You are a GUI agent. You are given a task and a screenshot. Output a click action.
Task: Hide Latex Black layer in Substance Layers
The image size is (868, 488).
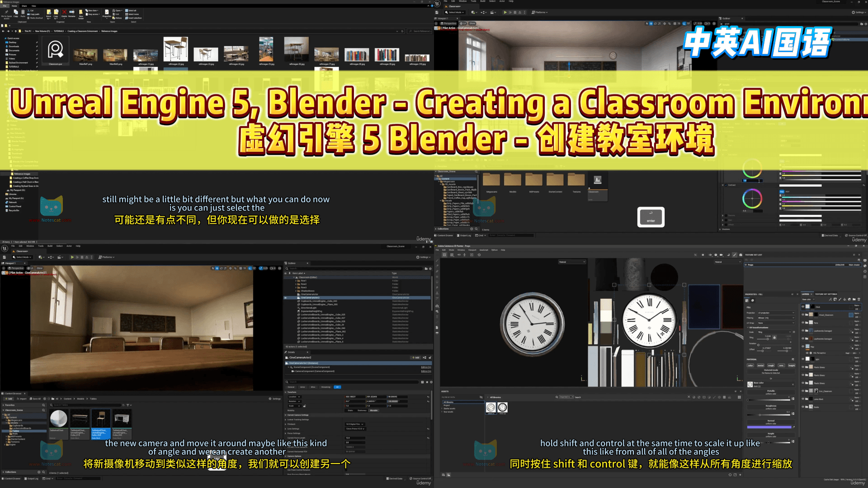803,399
